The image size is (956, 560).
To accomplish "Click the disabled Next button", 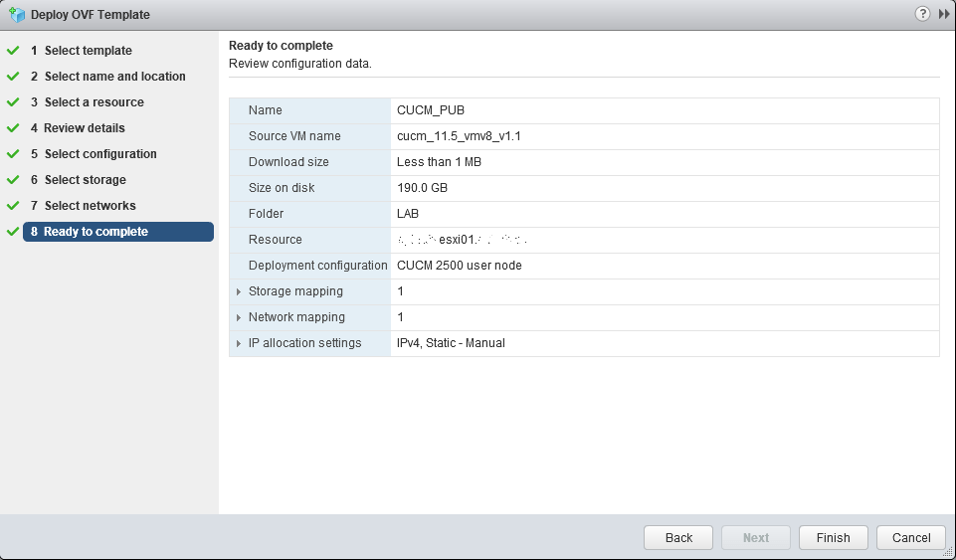I will [756, 537].
